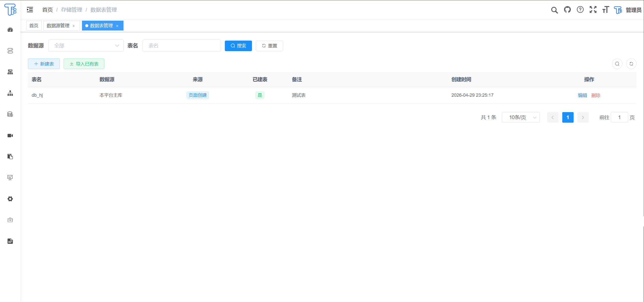
Task: Click the 导入已有表 button
Action: click(x=84, y=64)
